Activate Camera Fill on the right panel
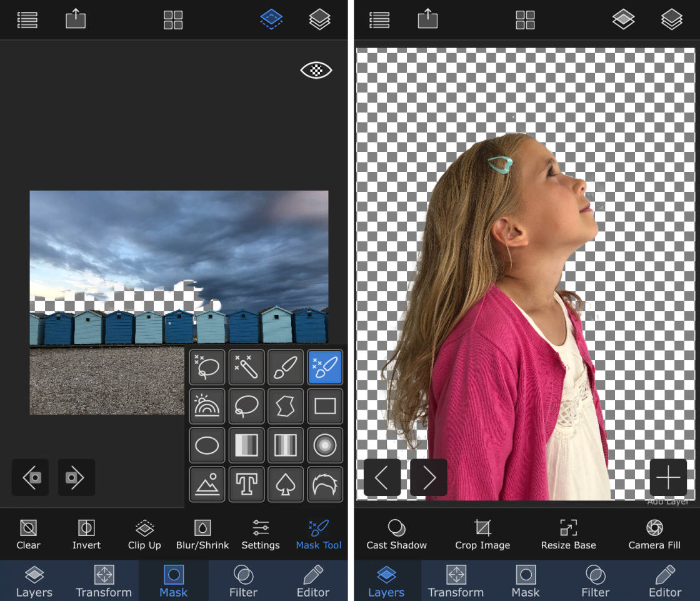 coord(654,534)
